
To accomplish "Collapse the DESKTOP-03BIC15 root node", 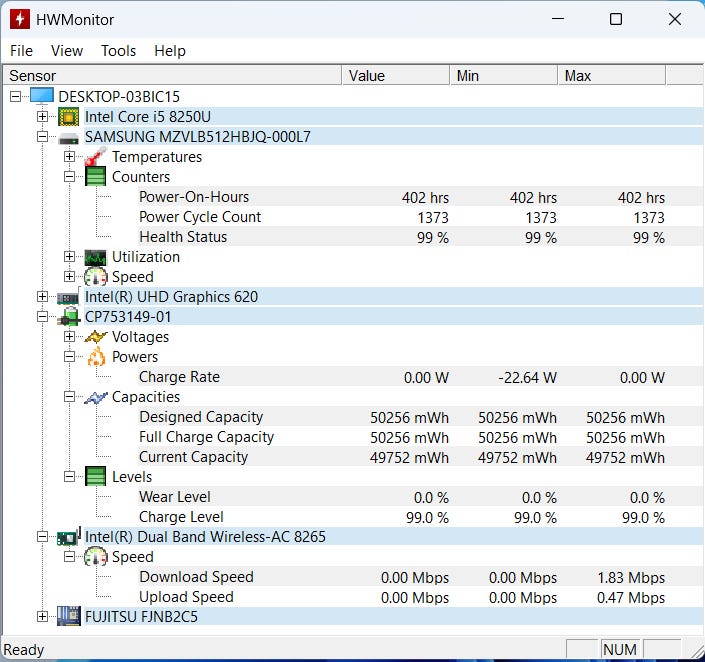I will [x=15, y=96].
